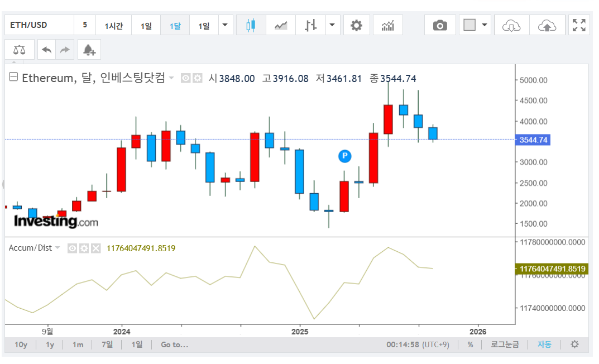Open Accum/Dist indicator settings gear
The image size is (599, 364).
click(x=84, y=248)
